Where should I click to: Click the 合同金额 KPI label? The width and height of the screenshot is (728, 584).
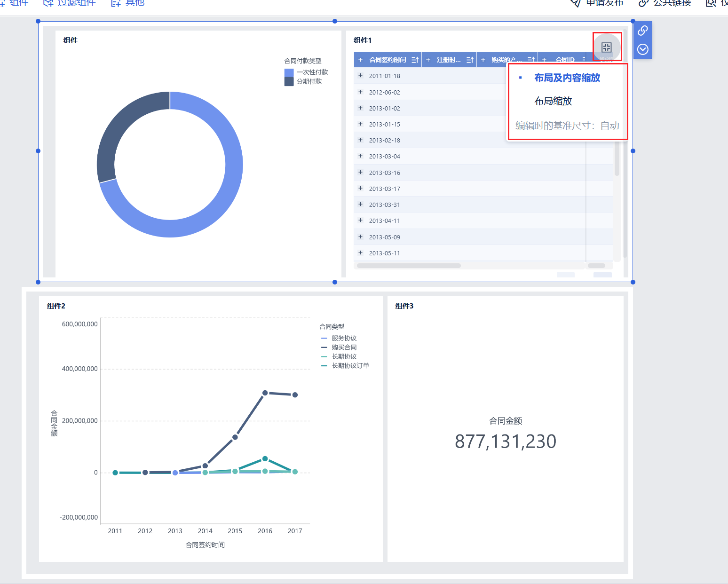[506, 421]
